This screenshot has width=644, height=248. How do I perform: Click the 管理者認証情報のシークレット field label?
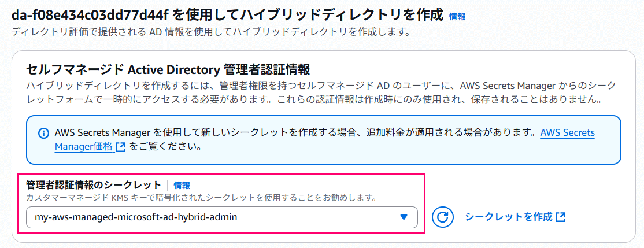coord(93,185)
